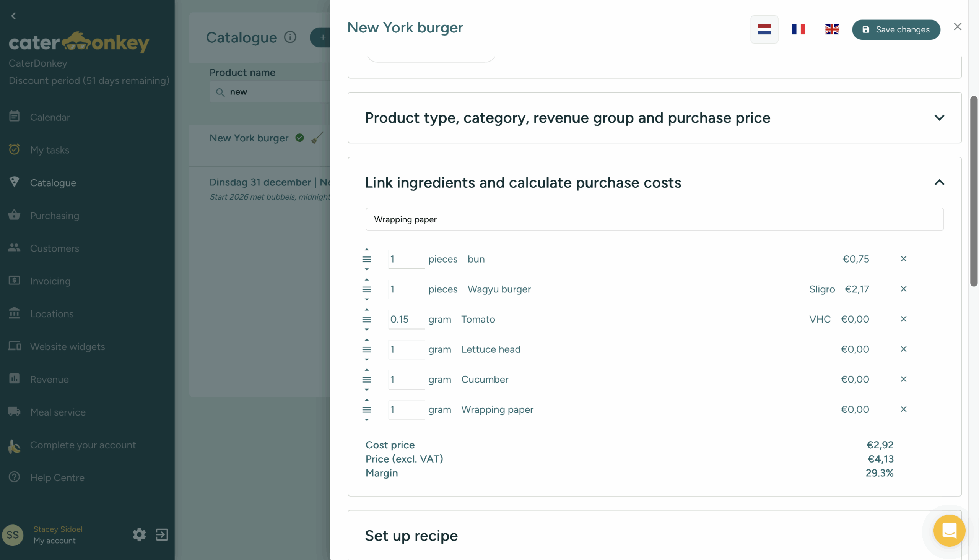Collapse the sidebar with the back chevron

pyautogui.click(x=13, y=16)
